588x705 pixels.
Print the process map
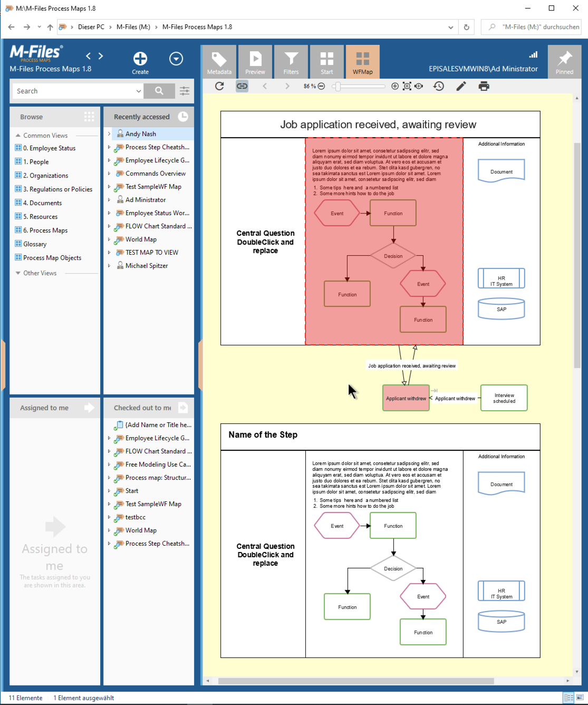pos(484,86)
